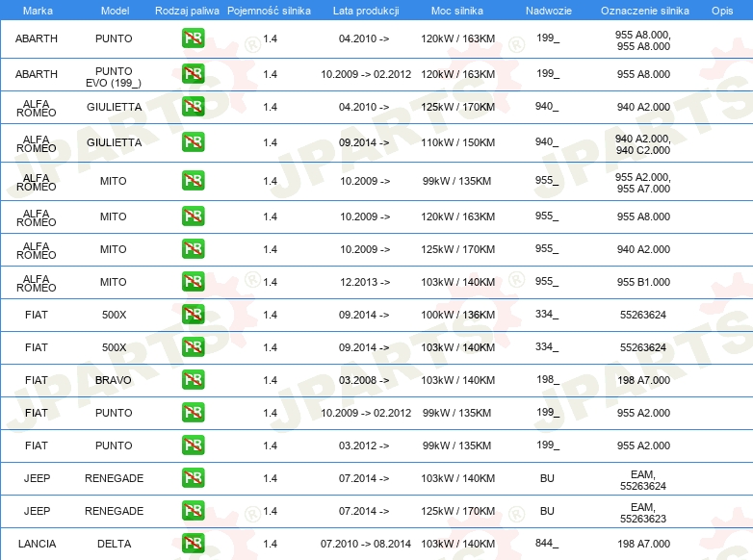
Task: Select the BRAVO model cell
Action: pyautogui.click(x=114, y=380)
